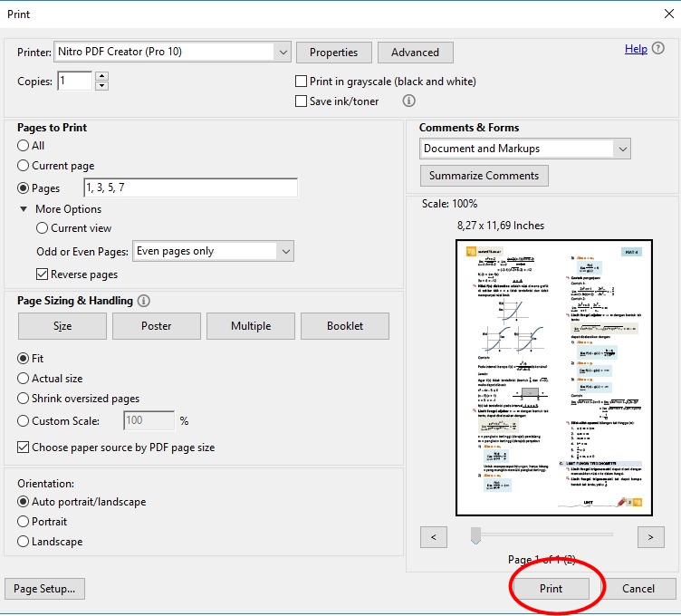Click the info icon next to Page Sizing & Handling
The image size is (681, 616).
tap(144, 301)
